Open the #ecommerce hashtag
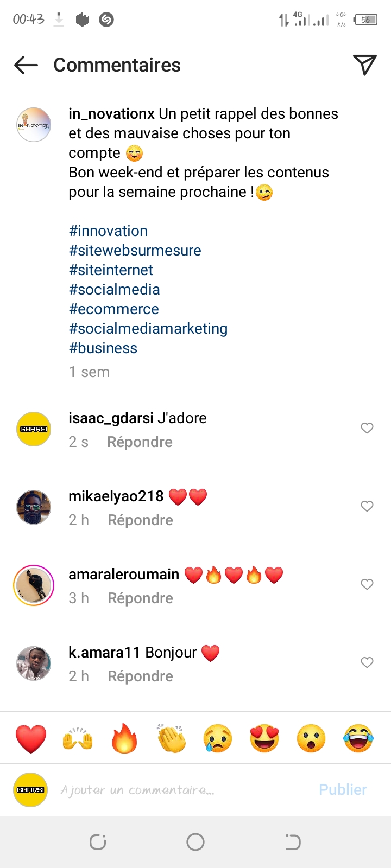391x868 pixels. pos(114,309)
